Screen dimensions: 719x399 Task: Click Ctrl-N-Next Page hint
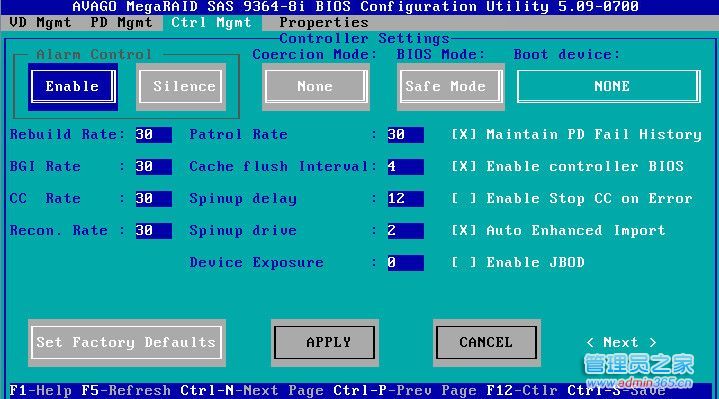click(252, 391)
